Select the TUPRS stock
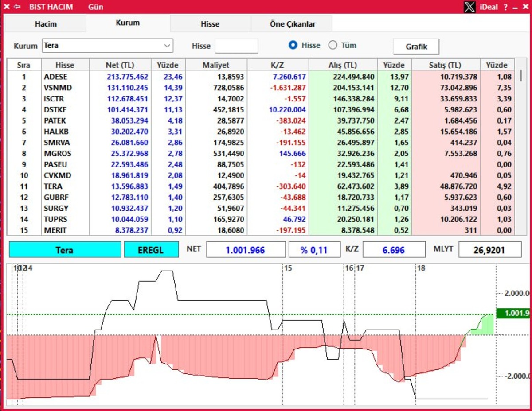The width and height of the screenshot is (532, 411). pyautogui.click(x=55, y=219)
